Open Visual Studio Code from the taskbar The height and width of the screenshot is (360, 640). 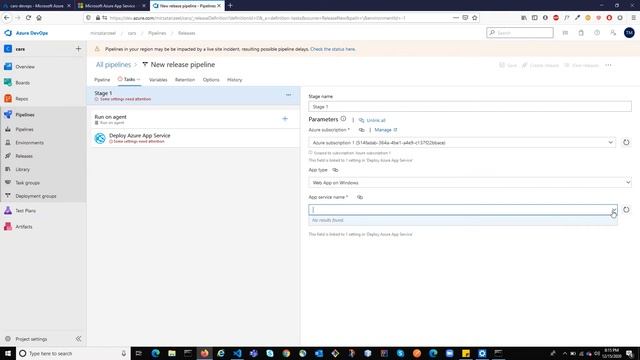[237, 353]
